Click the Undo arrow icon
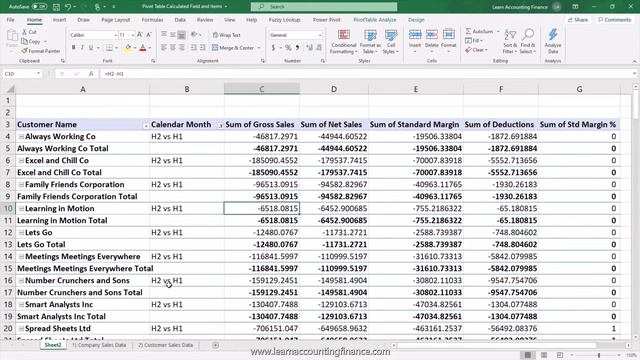The image size is (640, 360). [68, 7]
